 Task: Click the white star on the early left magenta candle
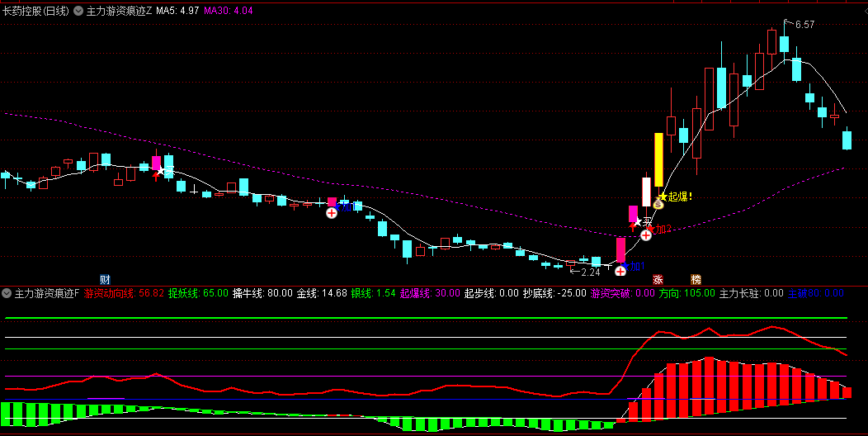point(161,171)
